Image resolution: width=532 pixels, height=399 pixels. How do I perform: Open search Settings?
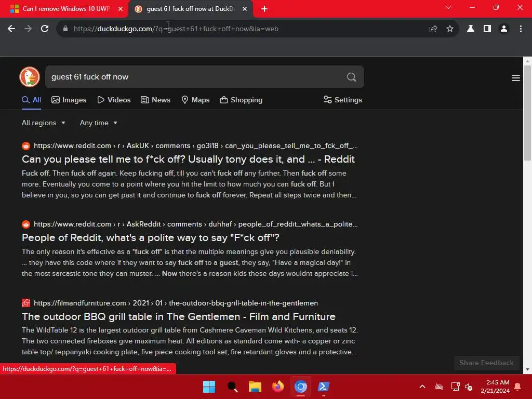point(343,100)
